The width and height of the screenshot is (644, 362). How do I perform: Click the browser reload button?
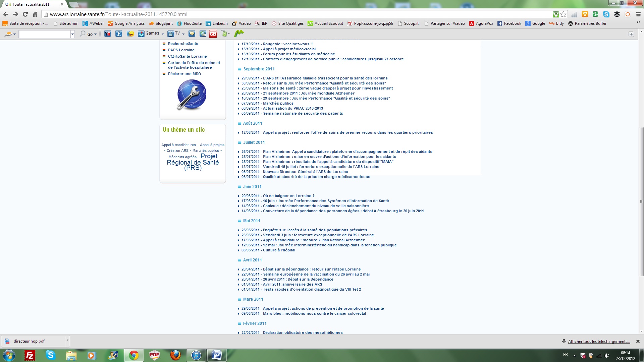[x=25, y=14]
